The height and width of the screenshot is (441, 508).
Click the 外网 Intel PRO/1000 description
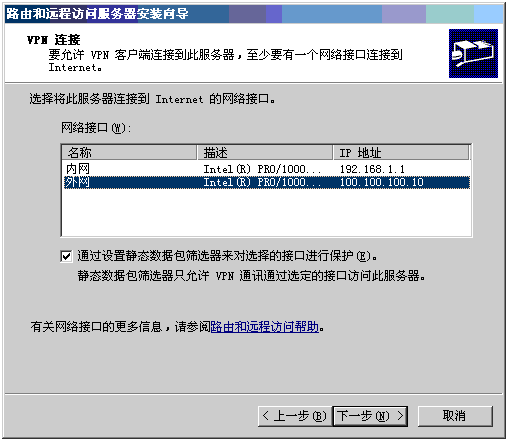262,182
